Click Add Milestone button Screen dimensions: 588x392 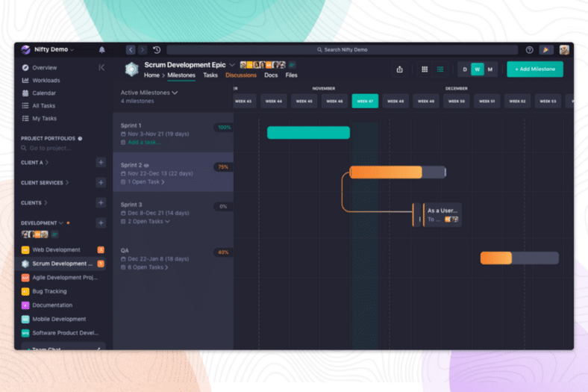click(x=535, y=69)
